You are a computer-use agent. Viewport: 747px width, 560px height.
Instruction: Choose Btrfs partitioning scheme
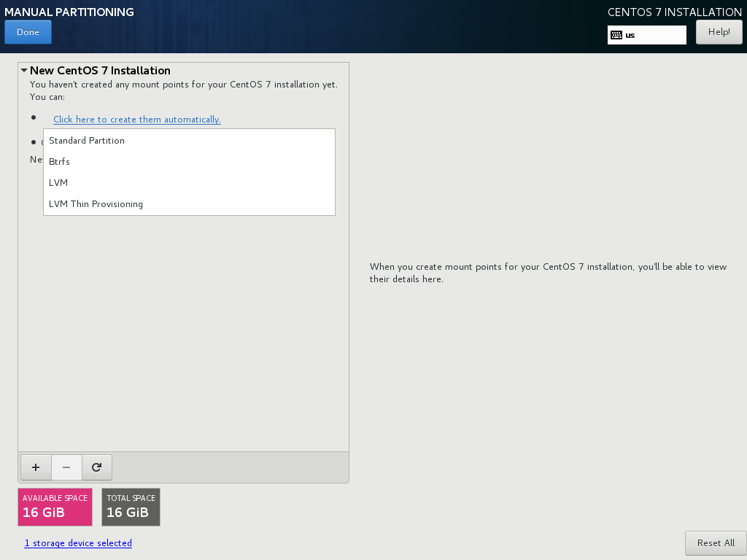point(189,161)
